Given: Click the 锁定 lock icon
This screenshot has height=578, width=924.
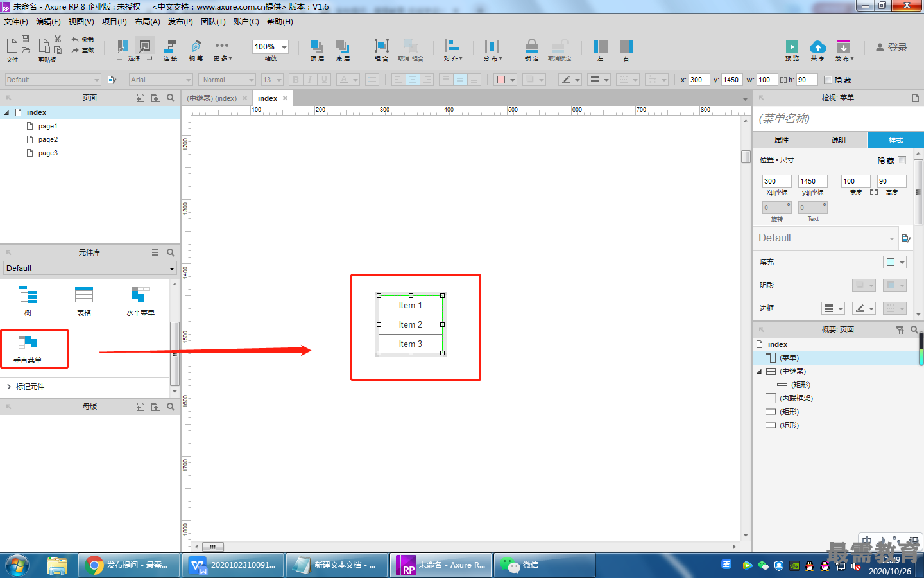Looking at the screenshot, I should click(x=531, y=50).
